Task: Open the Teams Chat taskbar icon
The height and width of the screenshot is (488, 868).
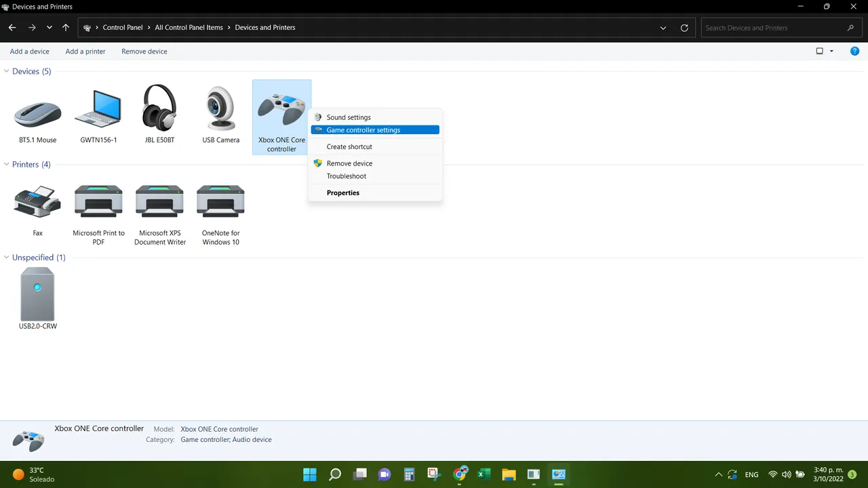Action: (x=384, y=474)
